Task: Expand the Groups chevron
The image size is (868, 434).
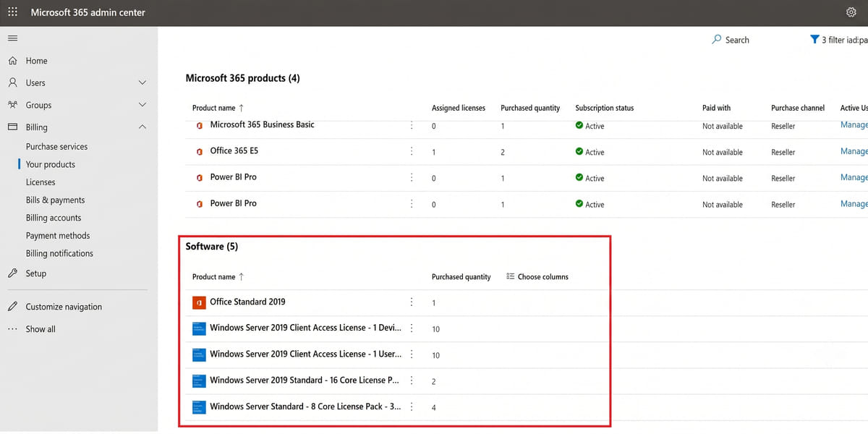Action: (142, 105)
